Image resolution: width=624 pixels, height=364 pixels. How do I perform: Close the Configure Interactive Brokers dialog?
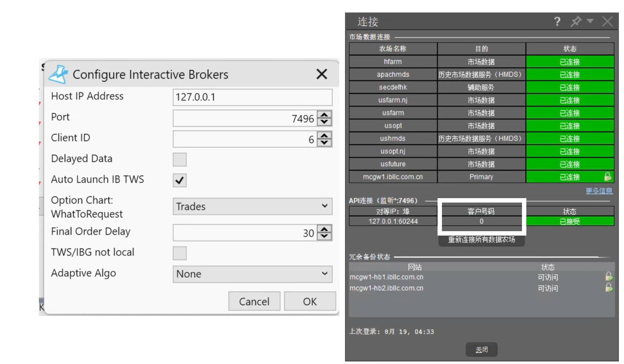tap(322, 74)
